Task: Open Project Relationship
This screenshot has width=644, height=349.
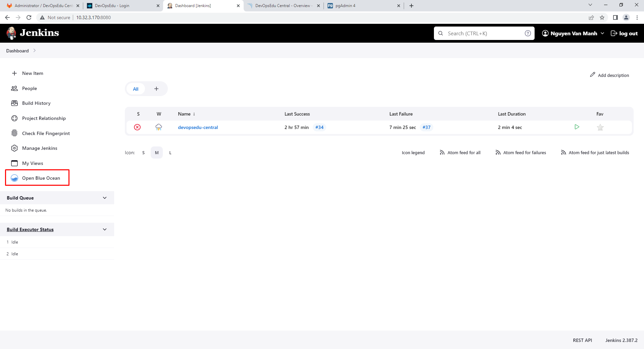Action: click(44, 118)
